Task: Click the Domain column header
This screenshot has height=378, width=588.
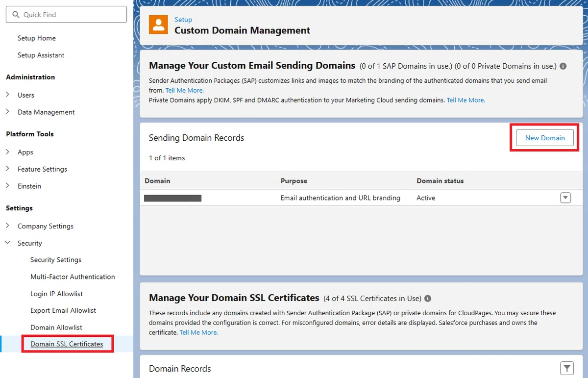Action: (x=158, y=181)
